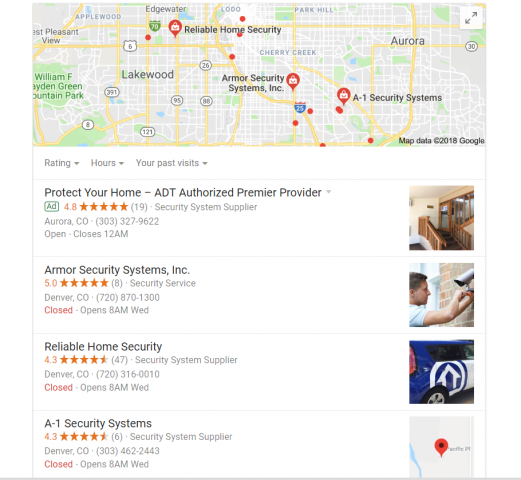Click the A-1 Security map thumbnail
This screenshot has height=480, width=521.
(441, 447)
